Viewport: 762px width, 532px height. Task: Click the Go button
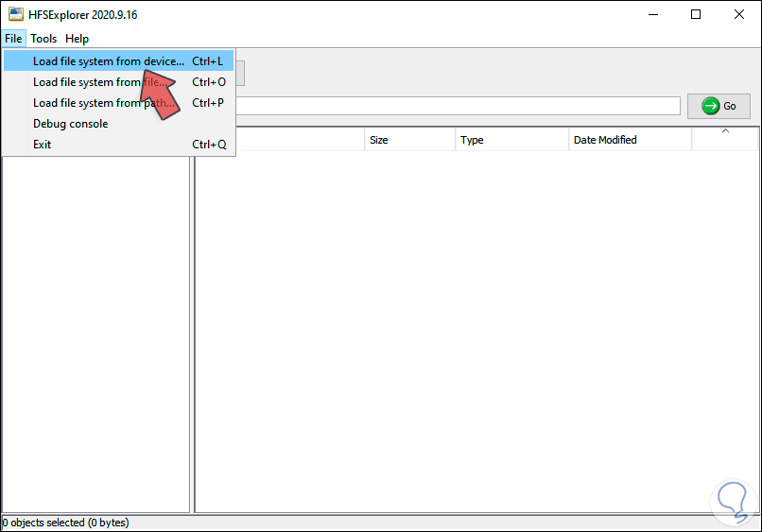pyautogui.click(x=719, y=106)
